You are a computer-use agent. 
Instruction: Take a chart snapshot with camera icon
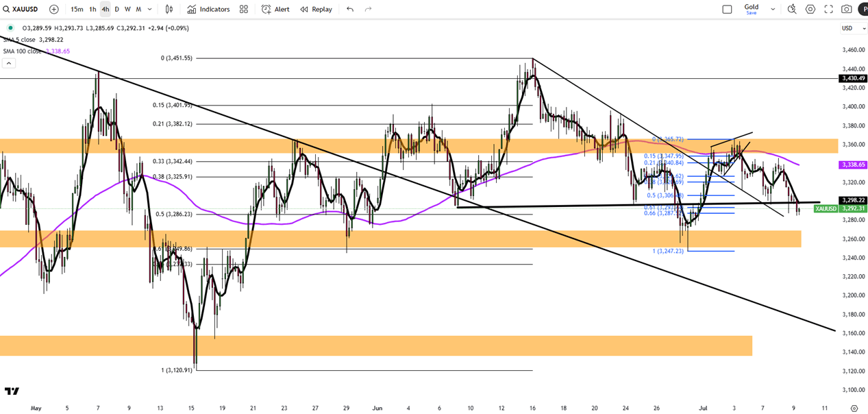point(847,9)
